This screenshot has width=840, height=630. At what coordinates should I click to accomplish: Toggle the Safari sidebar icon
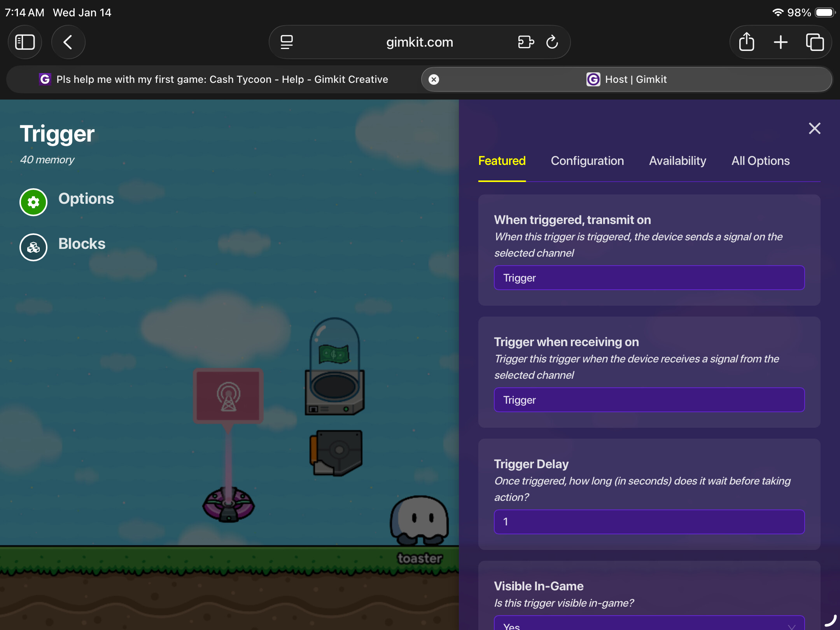pos(25,42)
